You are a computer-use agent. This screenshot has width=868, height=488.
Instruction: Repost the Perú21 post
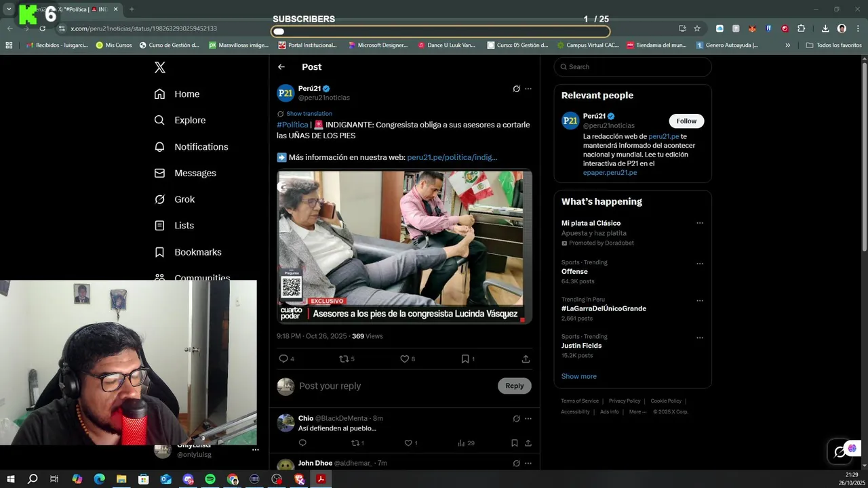coord(344,359)
